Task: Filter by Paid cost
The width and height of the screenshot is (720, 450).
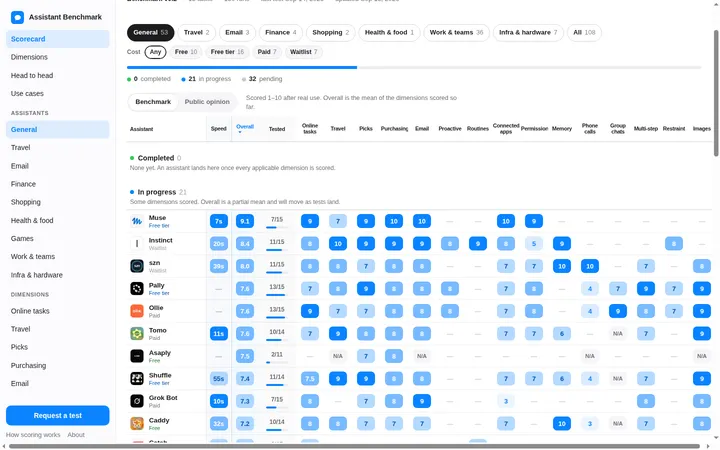Action: click(x=267, y=52)
